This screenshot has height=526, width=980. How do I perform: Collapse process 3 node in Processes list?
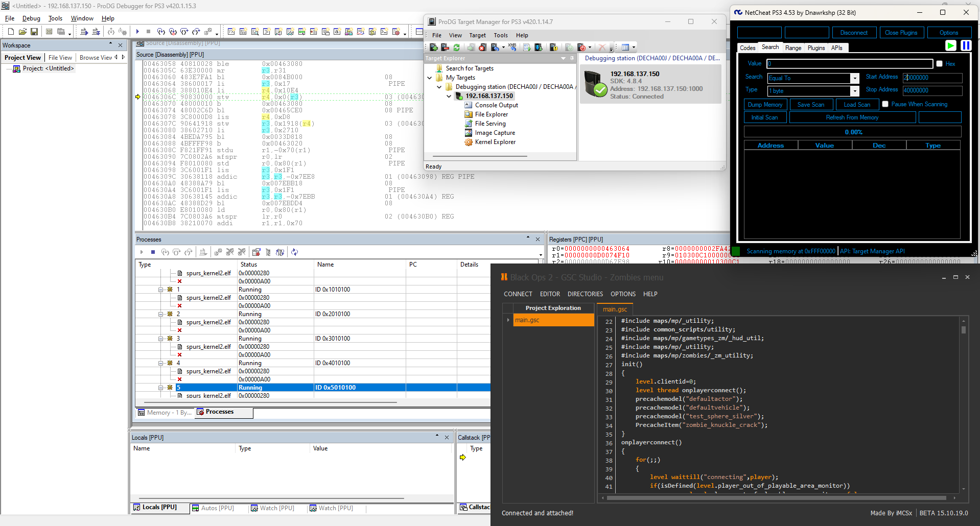pos(160,339)
